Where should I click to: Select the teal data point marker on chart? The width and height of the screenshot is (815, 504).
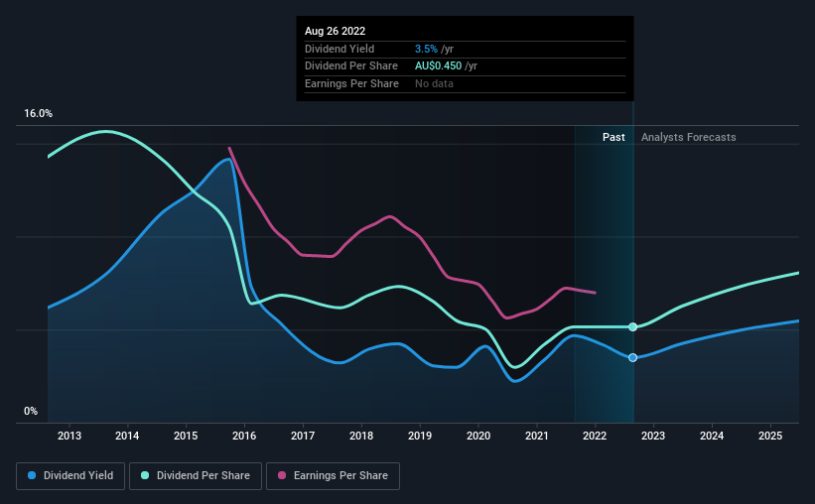pos(632,326)
